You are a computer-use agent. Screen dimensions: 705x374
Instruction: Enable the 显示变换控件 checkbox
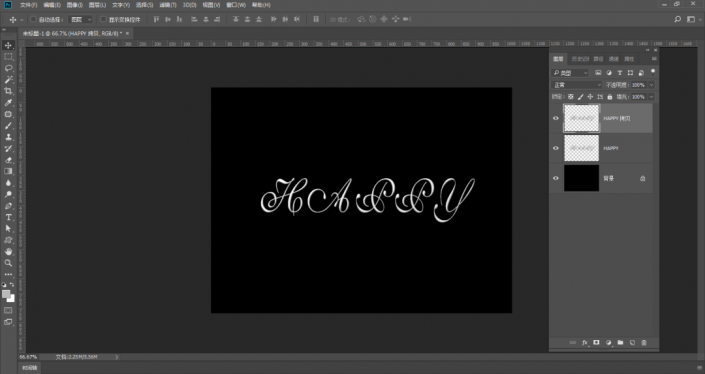pyautogui.click(x=103, y=19)
